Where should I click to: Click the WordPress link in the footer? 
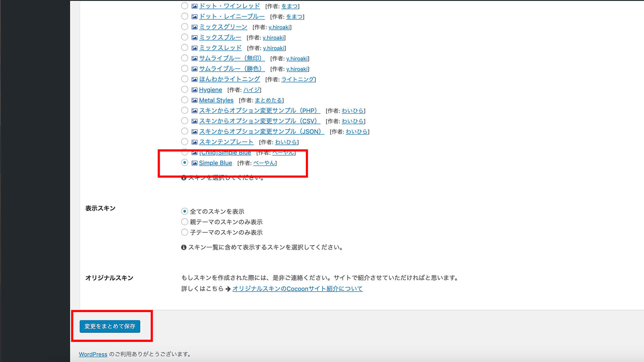tap(93, 354)
